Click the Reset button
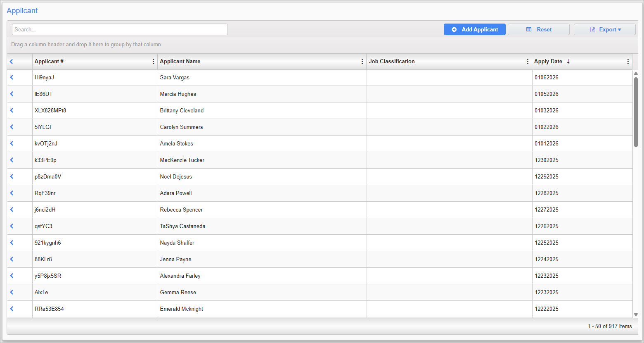Image resolution: width=644 pixels, height=343 pixels. pos(538,29)
